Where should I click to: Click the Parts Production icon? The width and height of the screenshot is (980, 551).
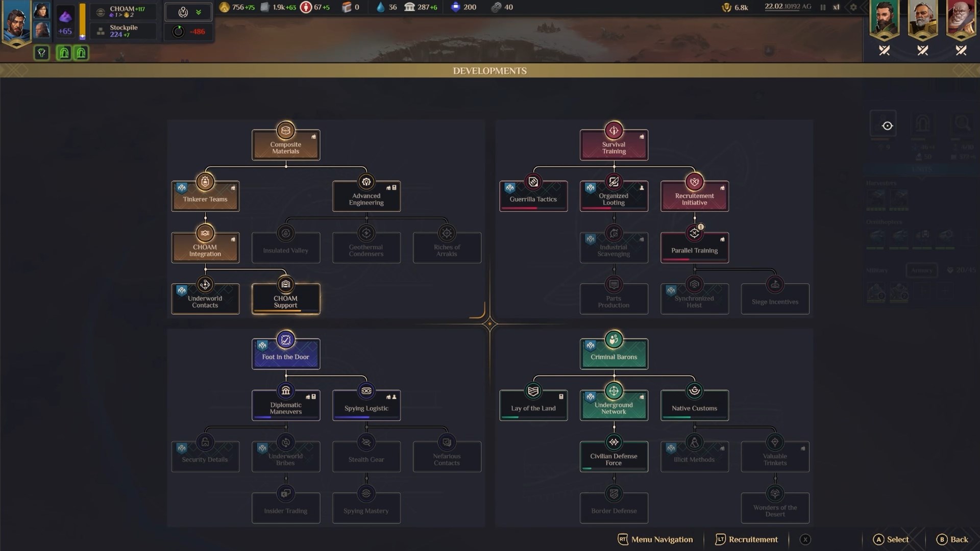[x=614, y=285]
